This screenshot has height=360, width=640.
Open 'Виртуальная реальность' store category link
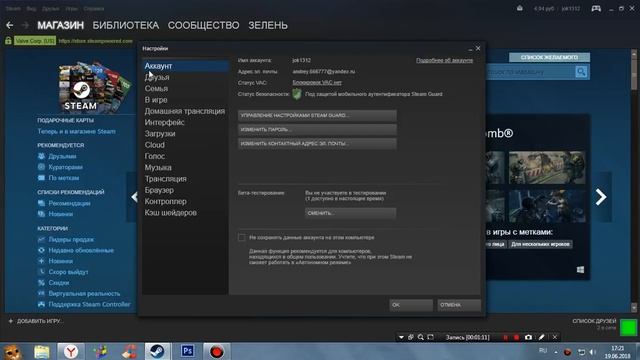[84, 293]
